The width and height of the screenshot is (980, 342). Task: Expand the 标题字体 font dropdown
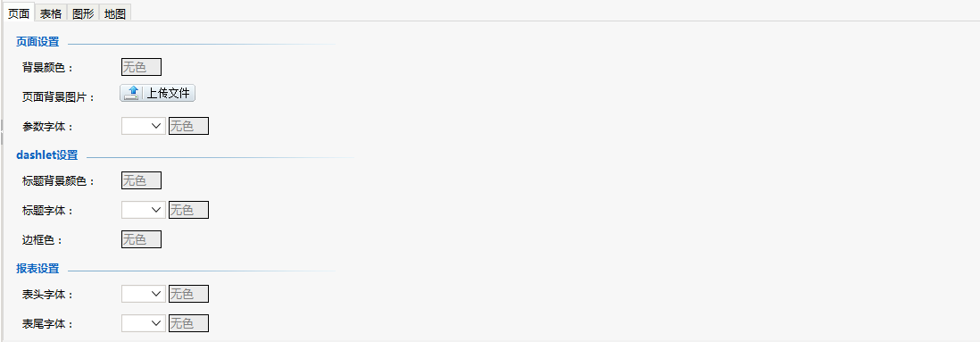point(144,210)
